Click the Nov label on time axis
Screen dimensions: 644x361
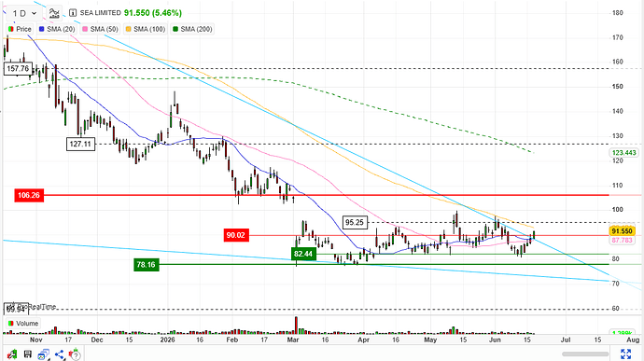tap(36, 340)
